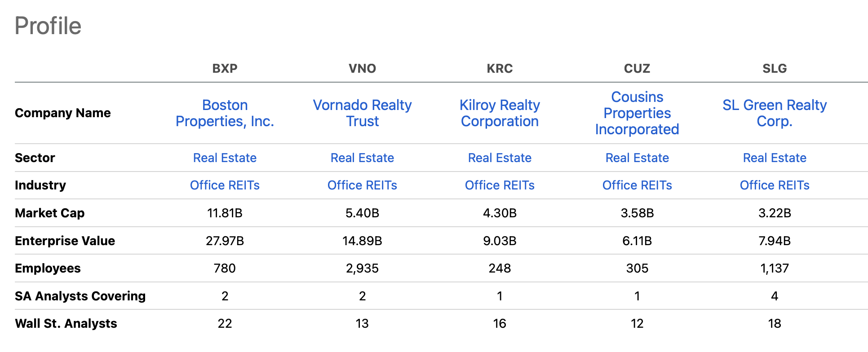Click Real Estate sector link for VNO

coord(362,158)
